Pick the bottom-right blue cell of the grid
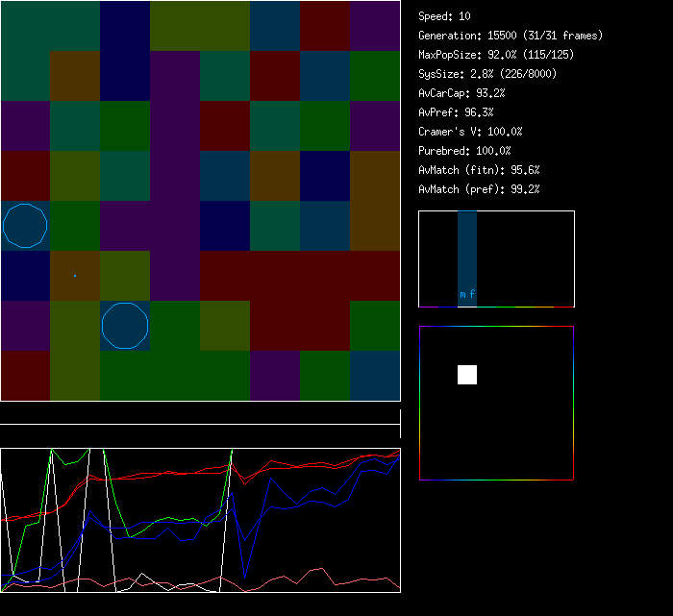The height and width of the screenshot is (616, 673). (x=375, y=376)
